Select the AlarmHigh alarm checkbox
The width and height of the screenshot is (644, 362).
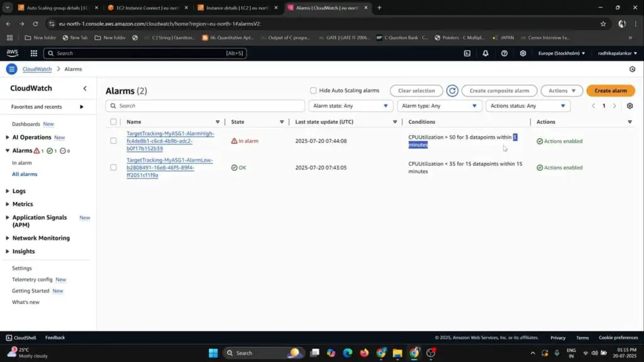click(113, 141)
